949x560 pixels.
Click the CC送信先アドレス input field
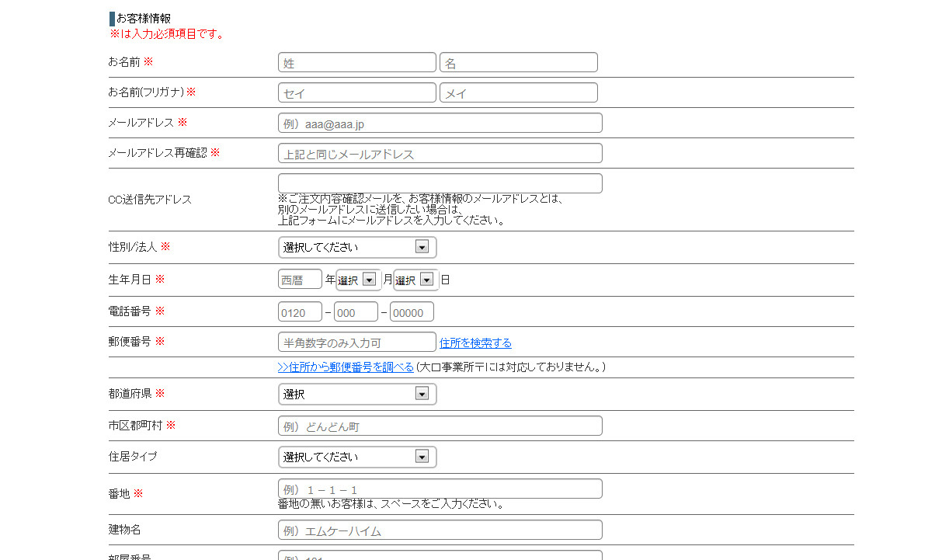(x=440, y=183)
